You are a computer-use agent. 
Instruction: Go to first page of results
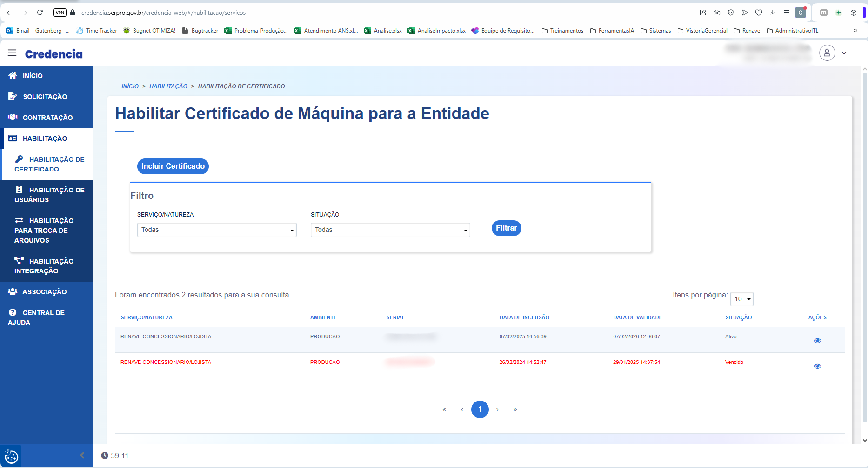[x=444, y=409]
